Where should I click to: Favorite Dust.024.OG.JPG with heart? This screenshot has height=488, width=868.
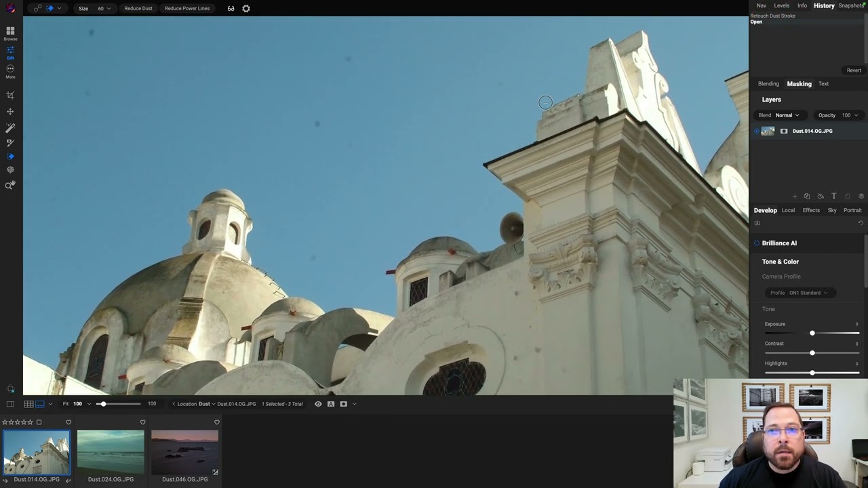[x=142, y=422]
